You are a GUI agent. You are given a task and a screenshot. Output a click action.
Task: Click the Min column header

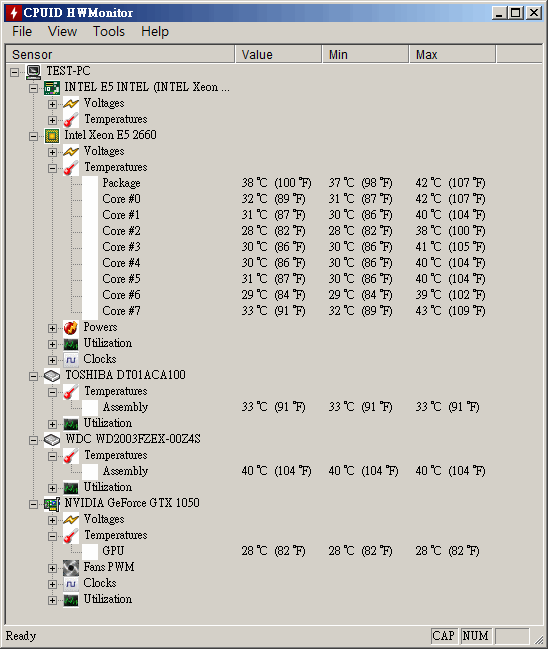[365, 55]
